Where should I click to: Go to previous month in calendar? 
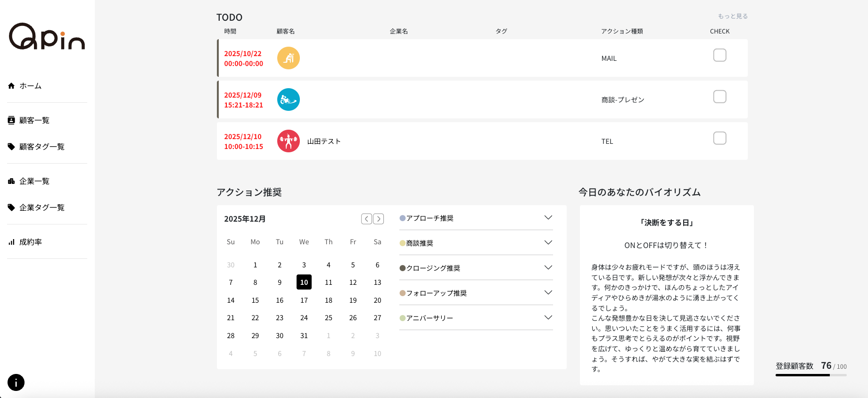pos(366,219)
